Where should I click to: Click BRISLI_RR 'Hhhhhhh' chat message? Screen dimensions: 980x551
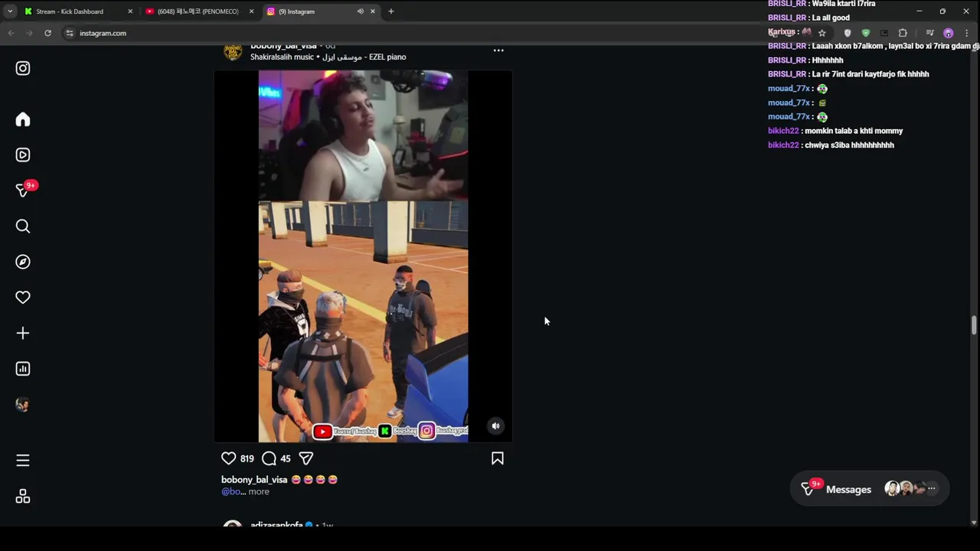(x=805, y=60)
